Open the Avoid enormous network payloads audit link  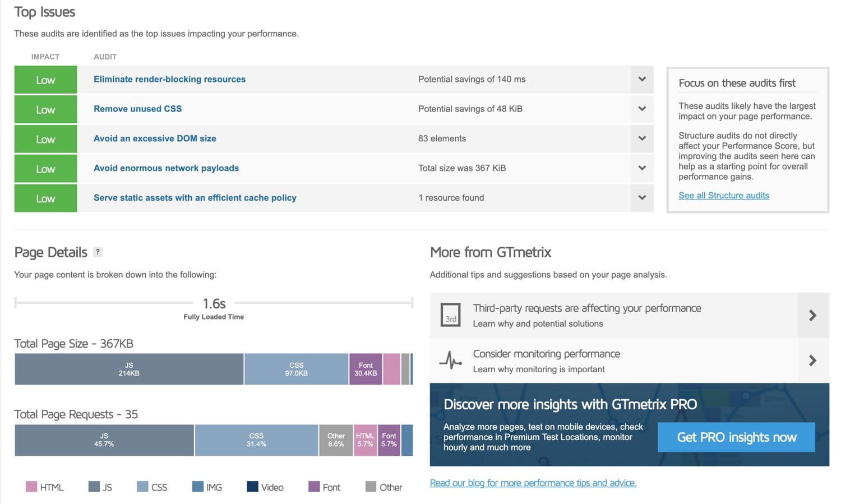166,168
